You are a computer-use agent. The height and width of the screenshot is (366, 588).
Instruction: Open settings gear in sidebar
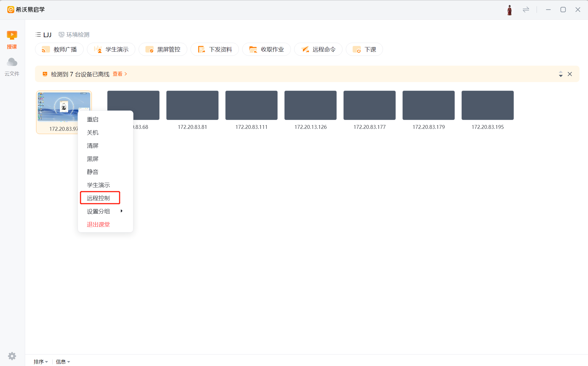12,356
